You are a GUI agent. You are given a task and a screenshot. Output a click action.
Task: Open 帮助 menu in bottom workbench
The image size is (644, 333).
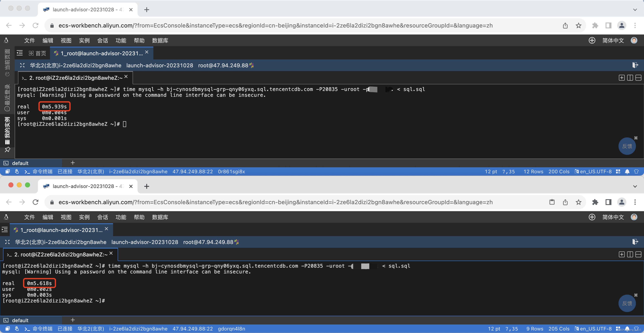pos(139,217)
